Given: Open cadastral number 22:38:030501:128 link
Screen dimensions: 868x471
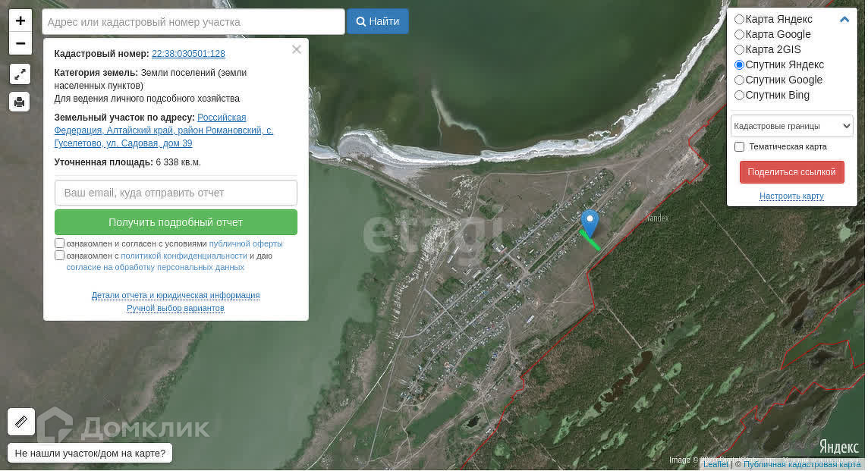Looking at the screenshot, I should click(188, 54).
